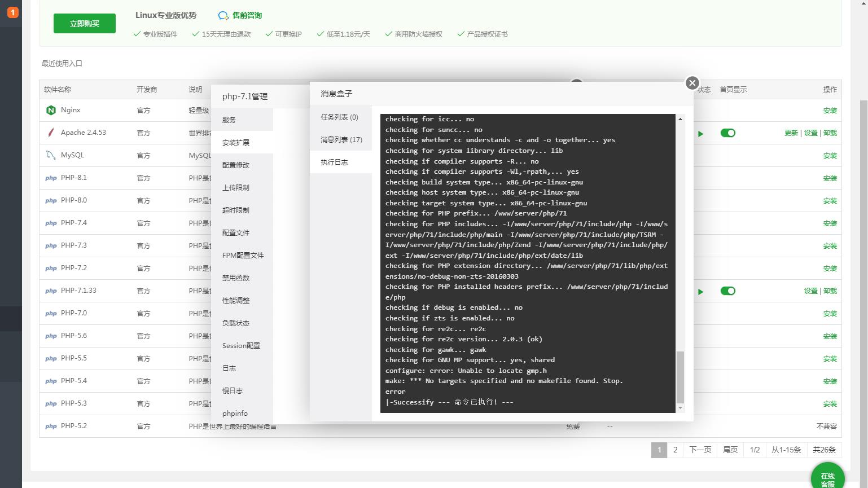This screenshot has width=868, height=488.
Task: Click 安装 link for PHP-8.1 row
Action: [x=830, y=178]
